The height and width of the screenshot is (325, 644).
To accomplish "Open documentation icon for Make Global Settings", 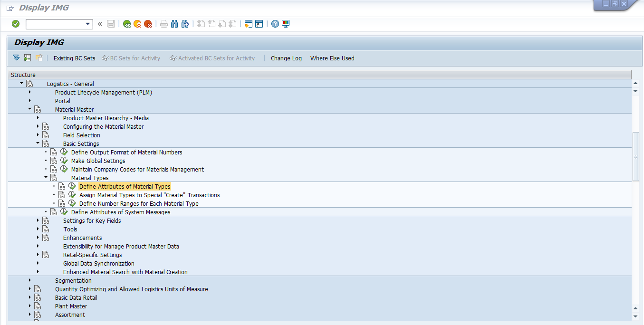I will click(x=54, y=161).
